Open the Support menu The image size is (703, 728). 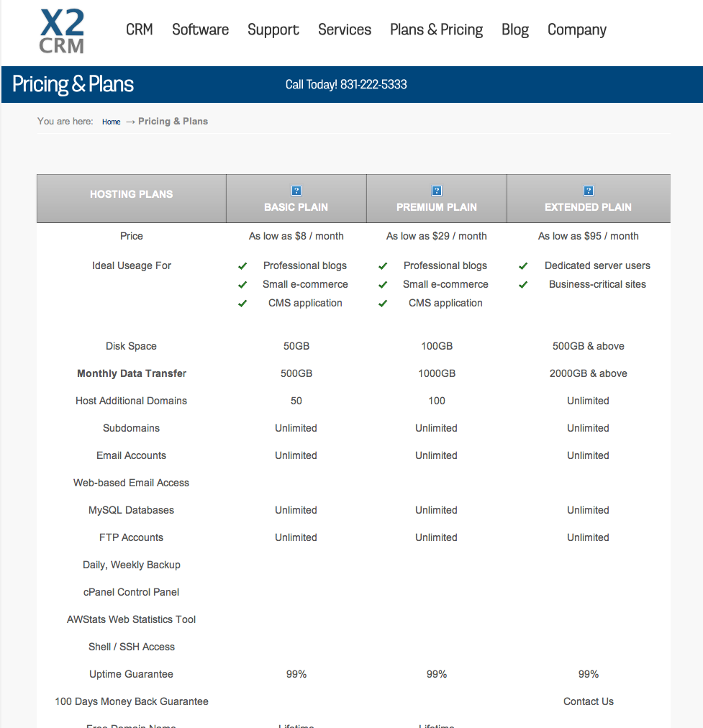(x=273, y=29)
